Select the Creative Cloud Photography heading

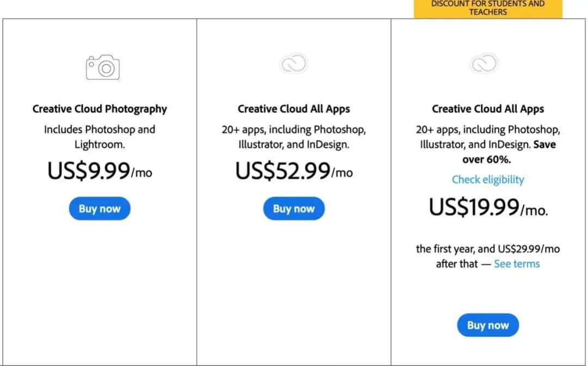[x=100, y=109]
